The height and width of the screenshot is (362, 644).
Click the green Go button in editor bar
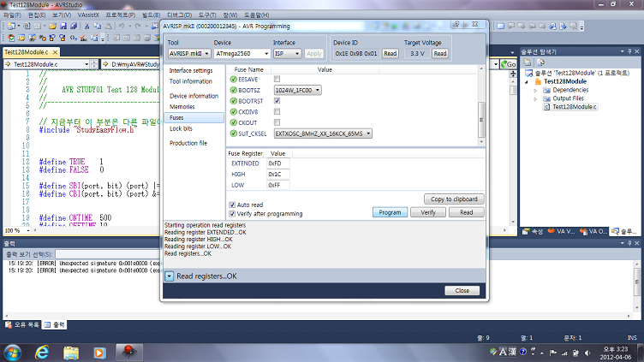click(509, 64)
